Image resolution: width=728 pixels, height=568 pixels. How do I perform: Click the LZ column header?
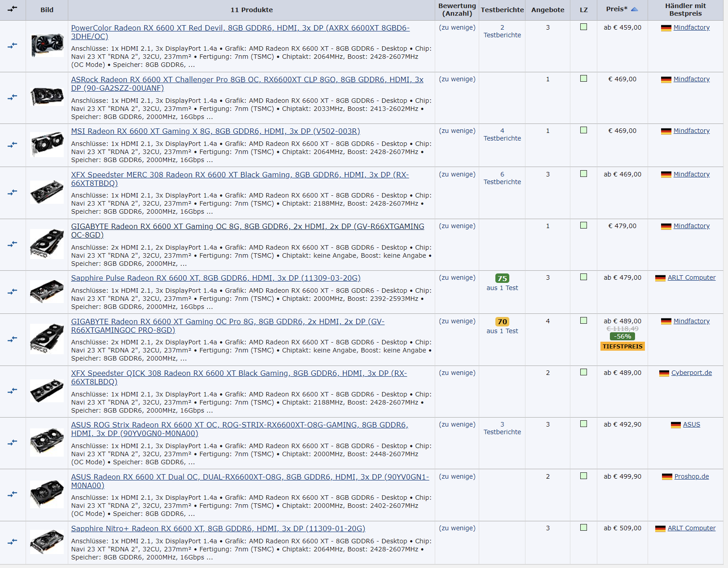(x=583, y=9)
